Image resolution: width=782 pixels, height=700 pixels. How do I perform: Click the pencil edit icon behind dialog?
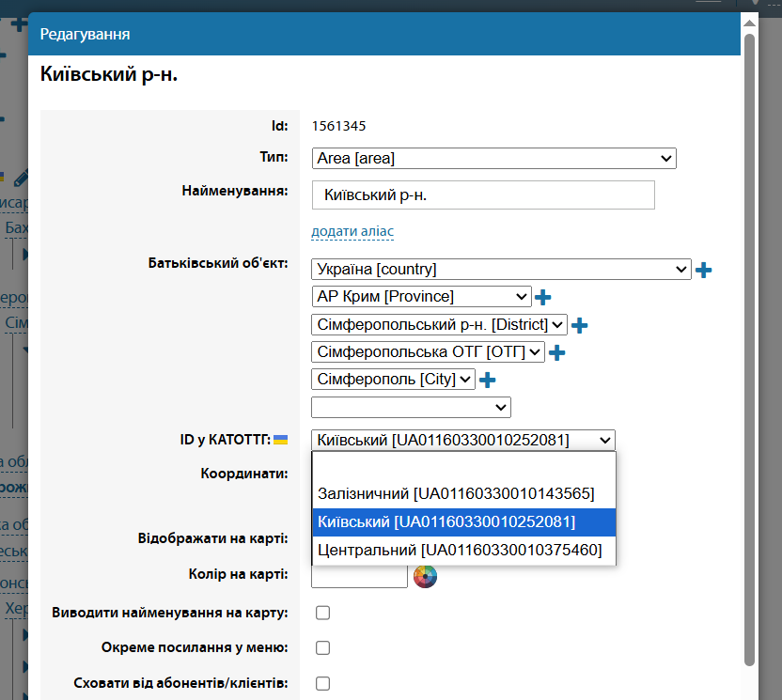click(x=22, y=177)
